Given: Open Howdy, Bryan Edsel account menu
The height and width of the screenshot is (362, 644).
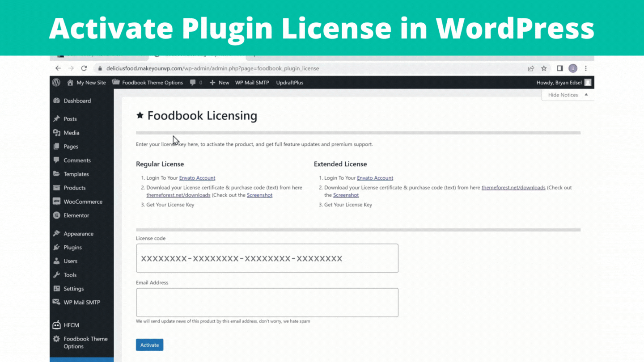Looking at the screenshot, I should pyautogui.click(x=563, y=83).
